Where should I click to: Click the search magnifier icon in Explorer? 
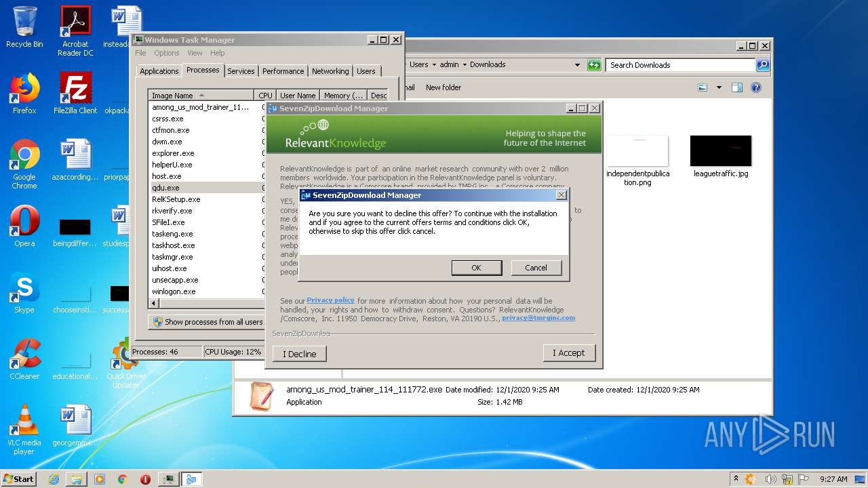coord(763,65)
